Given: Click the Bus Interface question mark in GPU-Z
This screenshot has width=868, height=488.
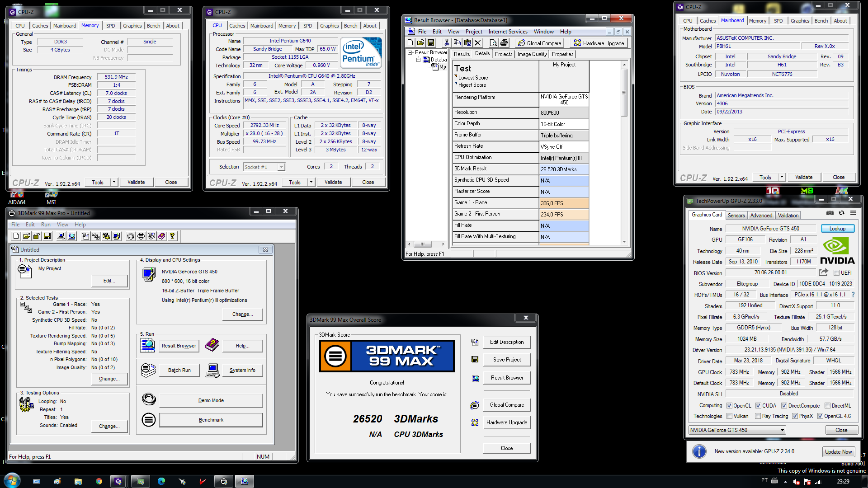Looking at the screenshot, I should (853, 295).
